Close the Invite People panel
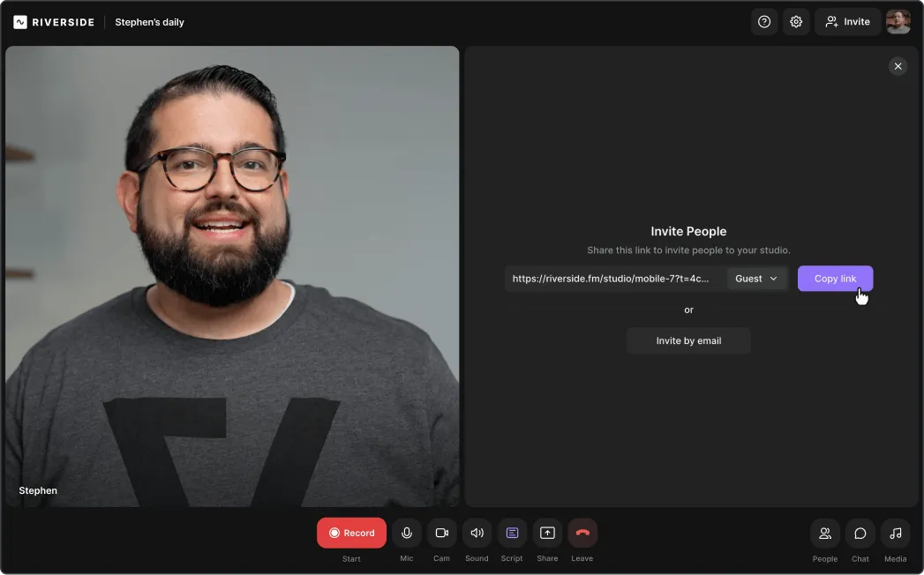 [898, 66]
